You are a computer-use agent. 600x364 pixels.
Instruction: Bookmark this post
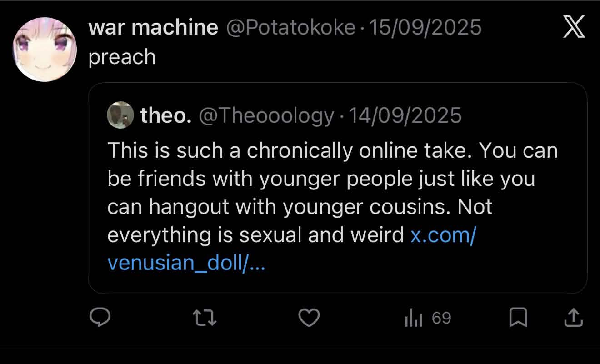click(x=518, y=318)
